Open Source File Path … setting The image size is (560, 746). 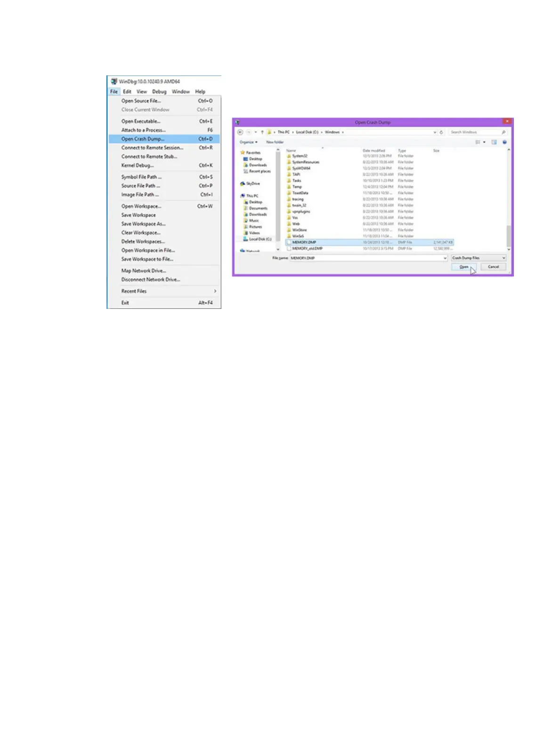pyautogui.click(x=164, y=186)
